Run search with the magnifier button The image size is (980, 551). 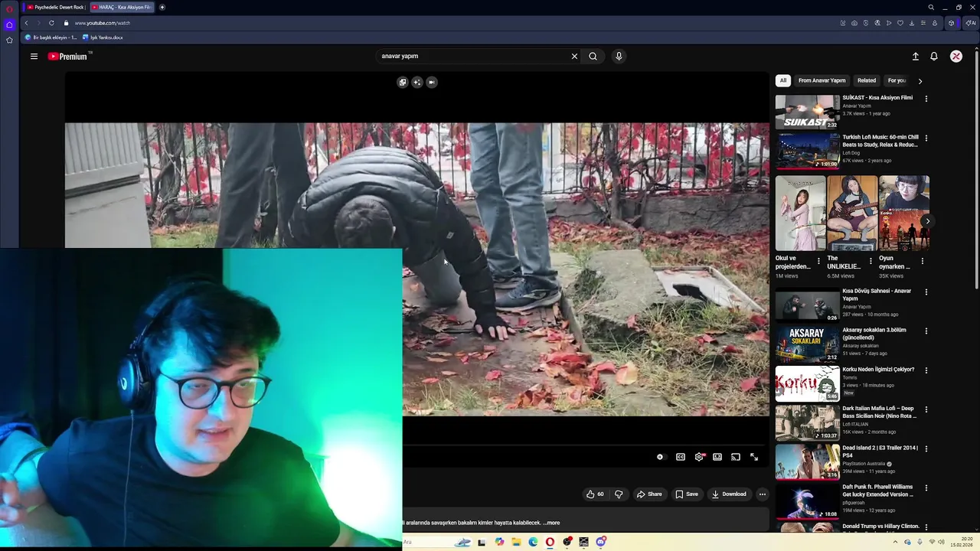[x=593, y=56]
